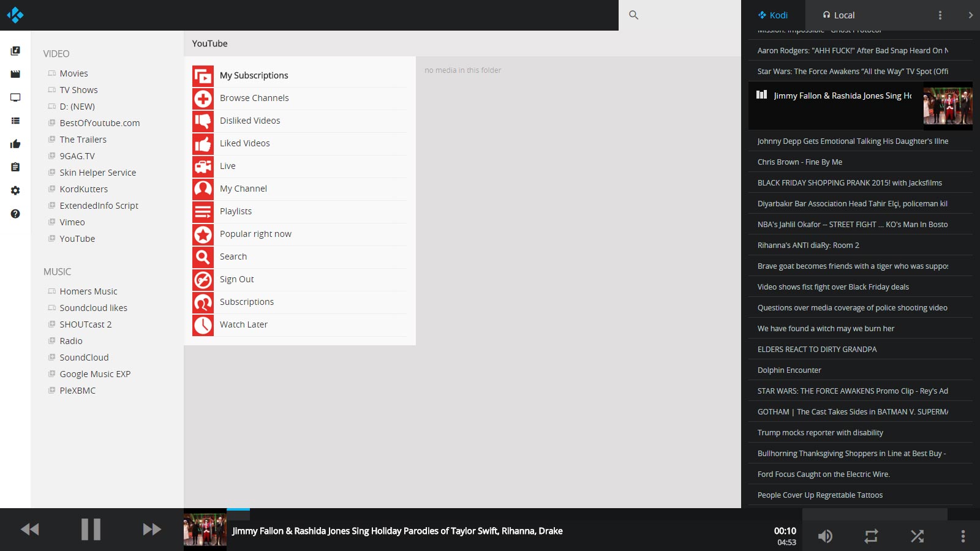Open the movies sidebar icon
Screen dimensions: 980x551
15,74
